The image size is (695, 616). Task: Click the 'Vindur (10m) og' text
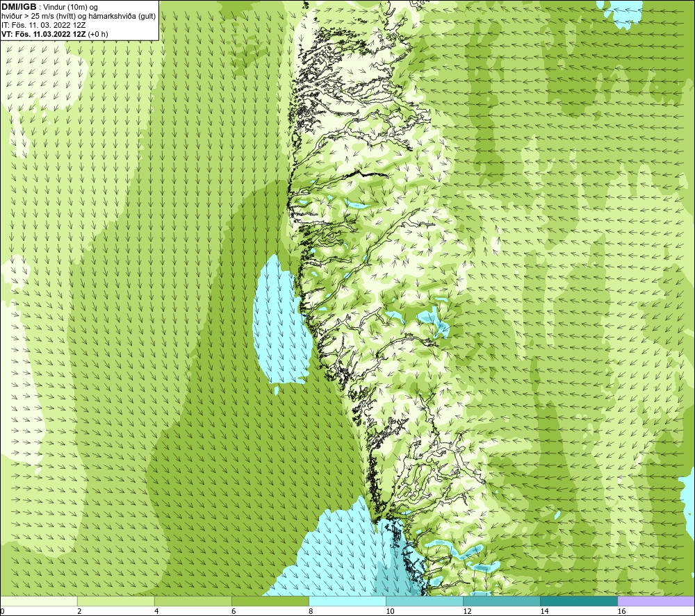70,7
